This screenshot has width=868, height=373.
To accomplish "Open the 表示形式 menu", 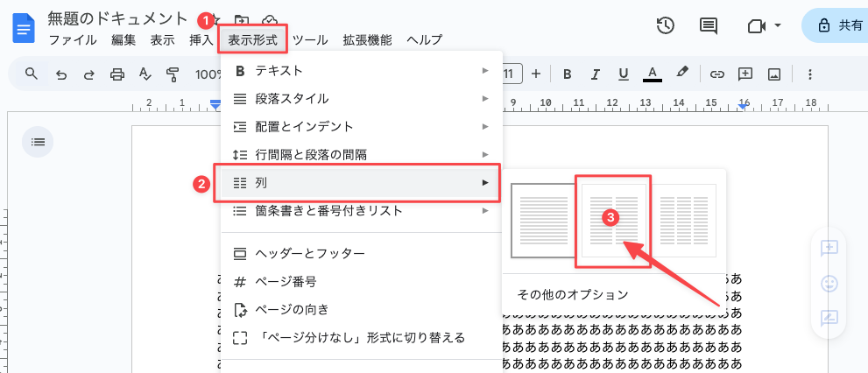I will [253, 39].
